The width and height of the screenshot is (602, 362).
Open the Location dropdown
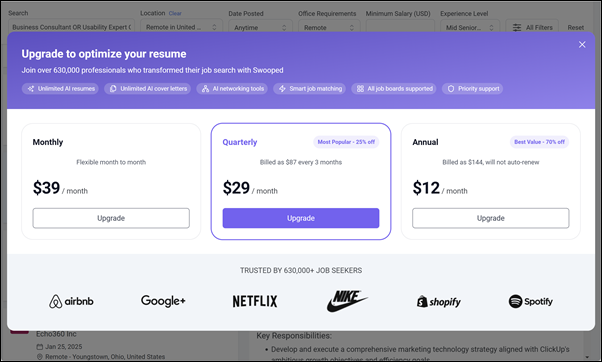click(181, 27)
